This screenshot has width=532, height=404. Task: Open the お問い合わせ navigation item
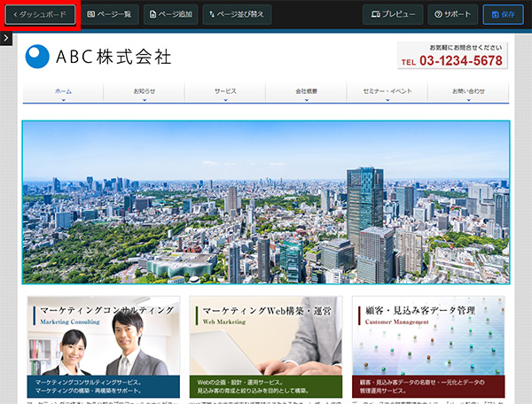click(467, 92)
